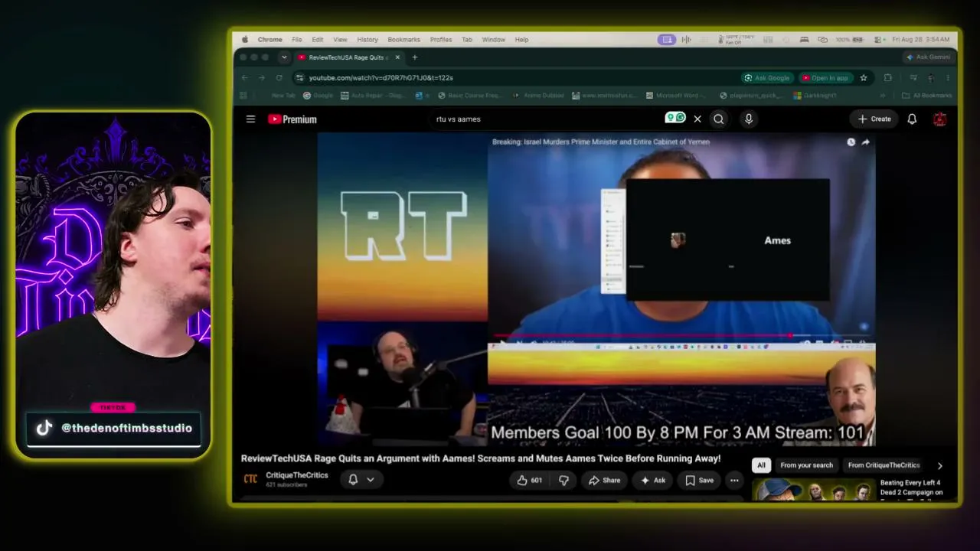Open the Chrome tab search dropdown
Screen dimensions: 980x551
pos(284,57)
